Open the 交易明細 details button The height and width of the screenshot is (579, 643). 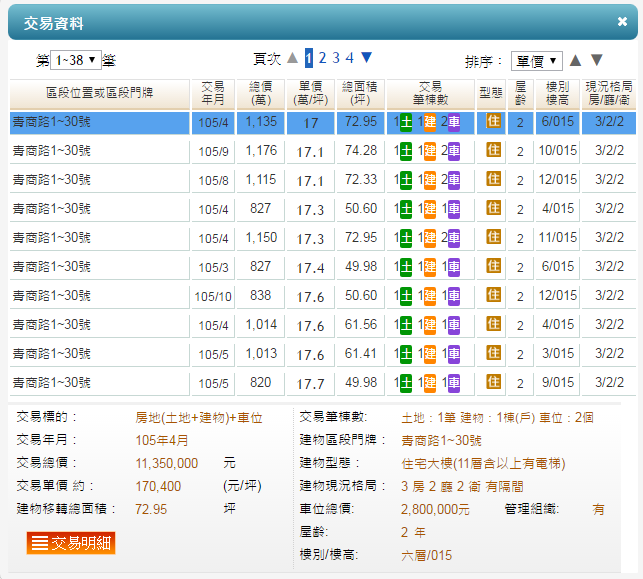pos(71,543)
